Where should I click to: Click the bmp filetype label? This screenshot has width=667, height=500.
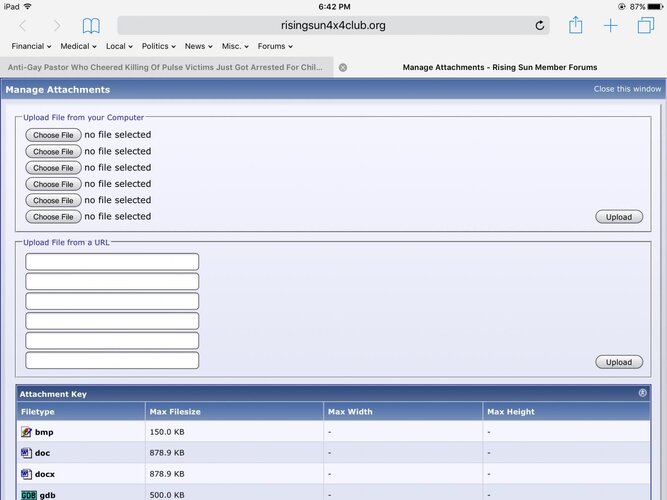tap(44, 432)
